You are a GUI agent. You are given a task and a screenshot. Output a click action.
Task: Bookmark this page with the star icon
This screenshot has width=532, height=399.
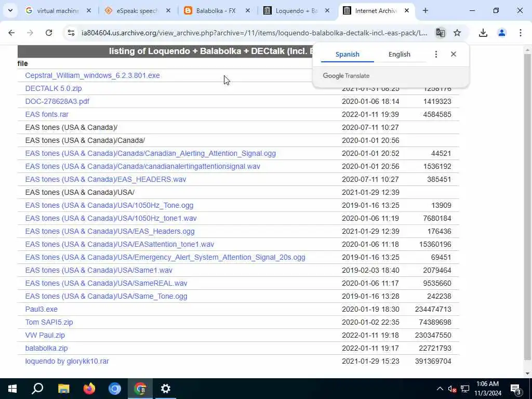point(457,33)
